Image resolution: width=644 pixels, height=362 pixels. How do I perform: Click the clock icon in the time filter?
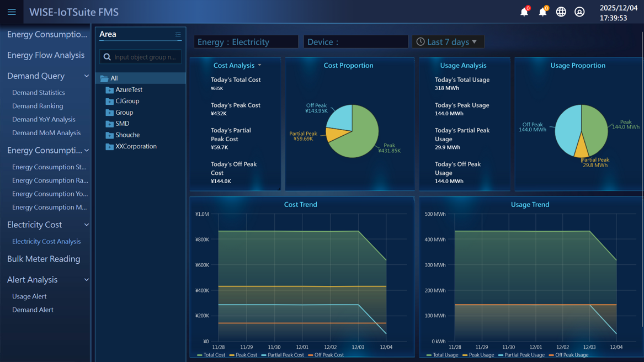click(420, 41)
